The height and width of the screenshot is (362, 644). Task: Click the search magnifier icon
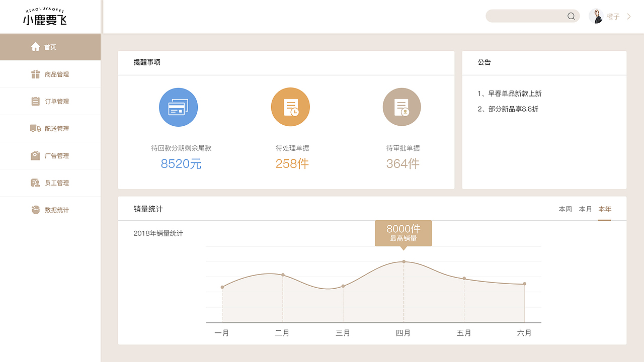(571, 16)
